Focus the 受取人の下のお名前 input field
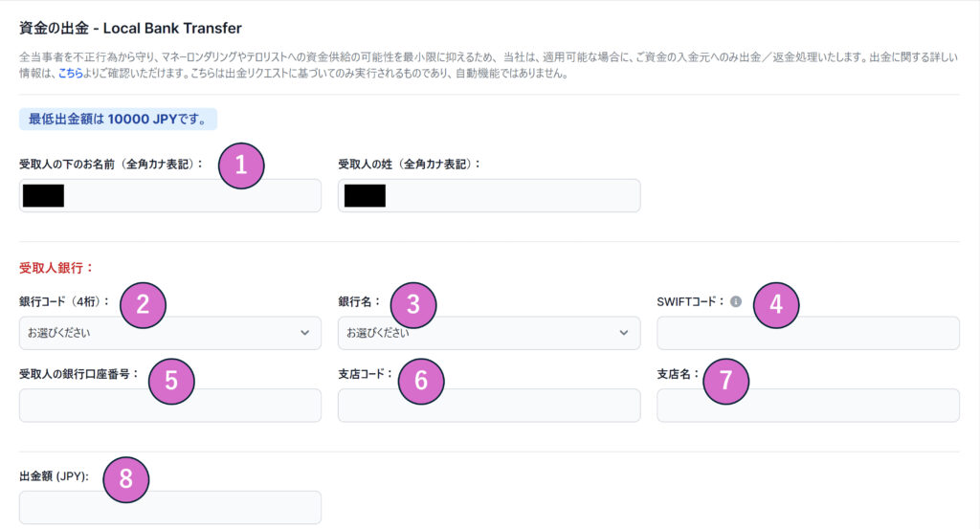This screenshot has width=980, height=529. (x=191, y=195)
